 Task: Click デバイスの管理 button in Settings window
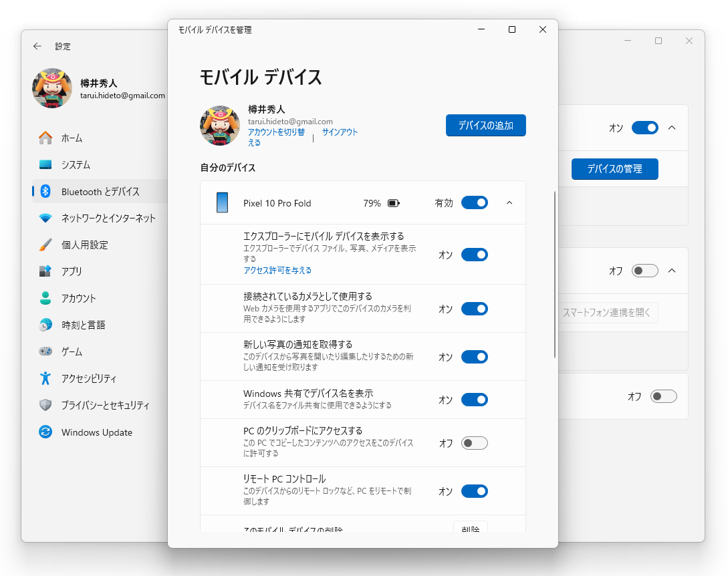[x=615, y=169]
